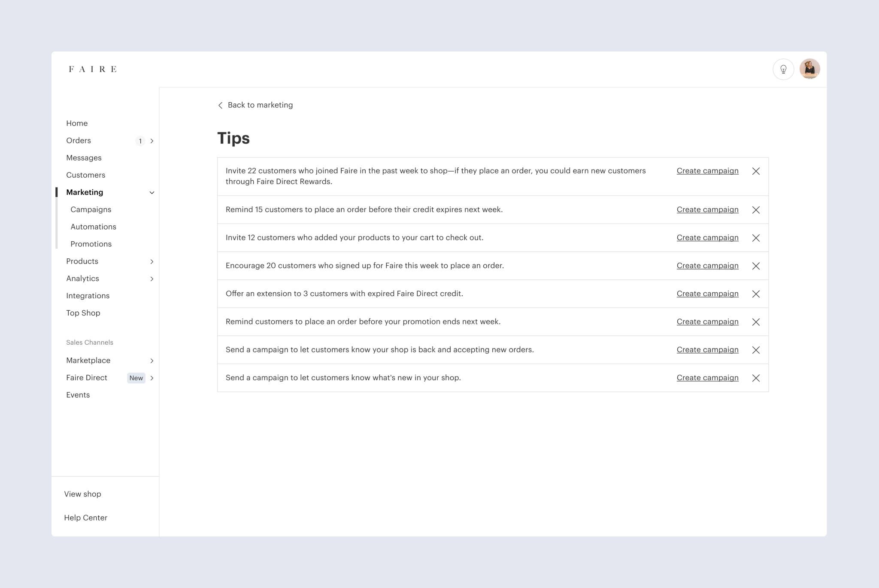Close the Faire Direct Rewards invite tip

[x=756, y=171]
